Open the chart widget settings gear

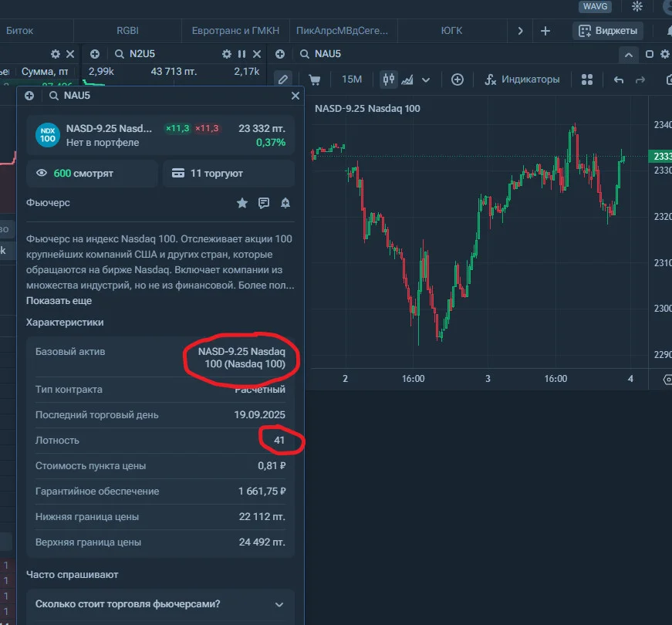click(665, 54)
